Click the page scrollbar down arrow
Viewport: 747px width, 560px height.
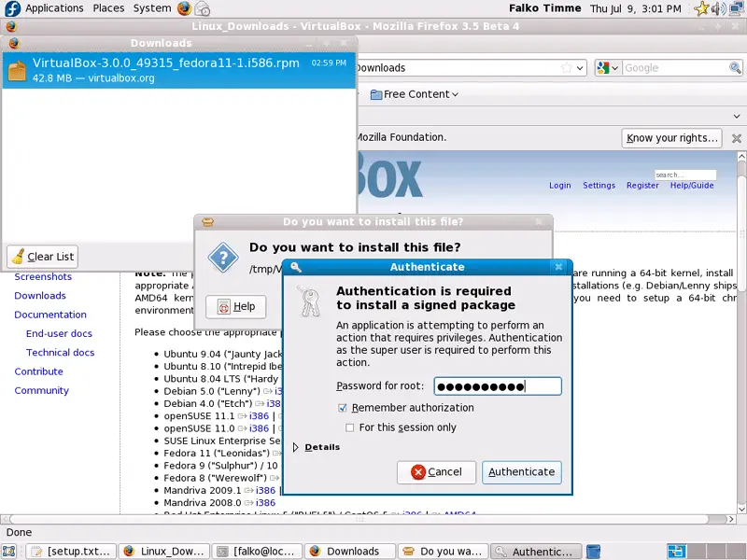pos(741,509)
